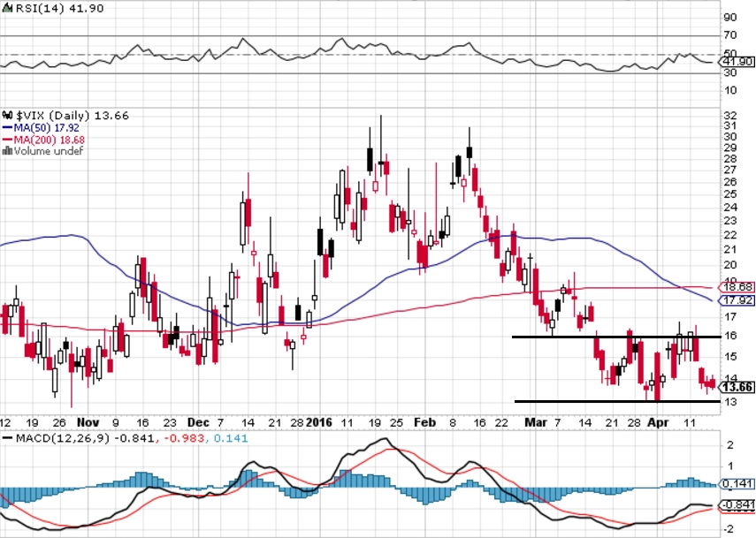Click the 90 label on RSI axis
The height and width of the screenshot is (538, 756).
pyautogui.click(x=730, y=18)
